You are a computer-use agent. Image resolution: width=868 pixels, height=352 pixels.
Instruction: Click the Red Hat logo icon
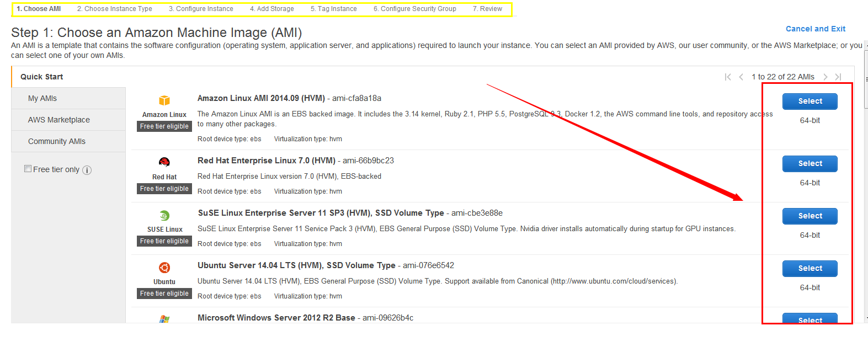pyautogui.click(x=164, y=162)
